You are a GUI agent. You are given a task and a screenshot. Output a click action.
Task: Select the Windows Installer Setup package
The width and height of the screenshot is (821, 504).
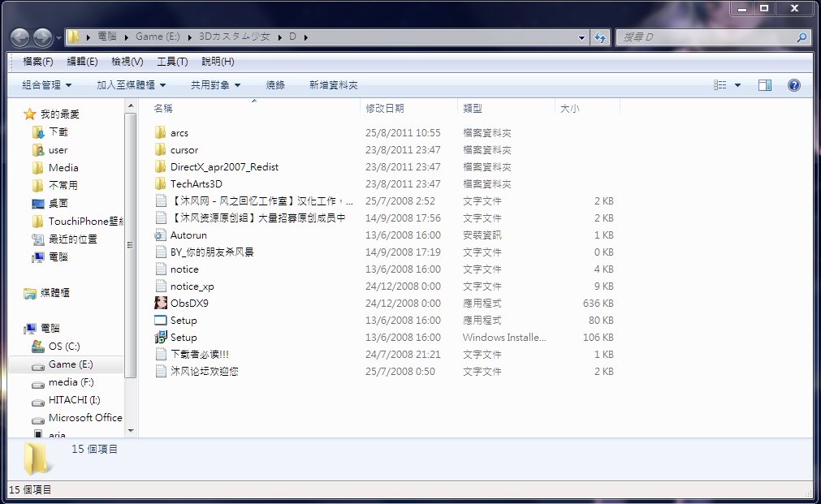click(184, 337)
